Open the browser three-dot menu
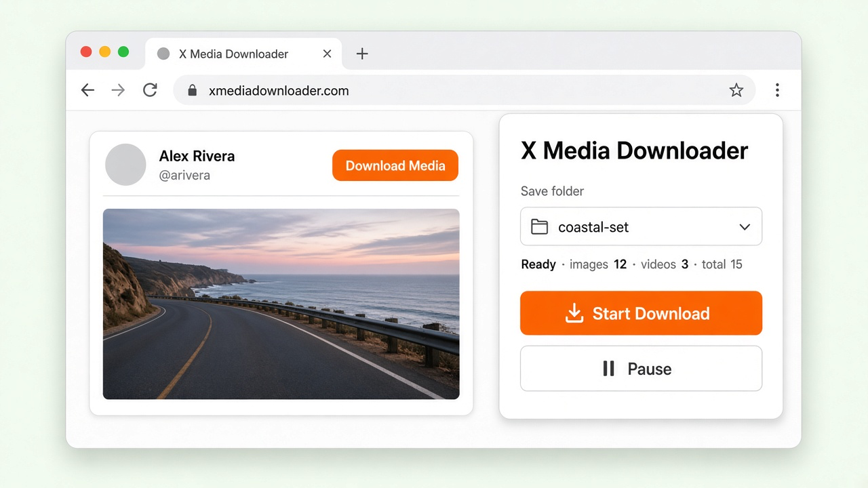The image size is (868, 488). pyautogui.click(x=777, y=90)
